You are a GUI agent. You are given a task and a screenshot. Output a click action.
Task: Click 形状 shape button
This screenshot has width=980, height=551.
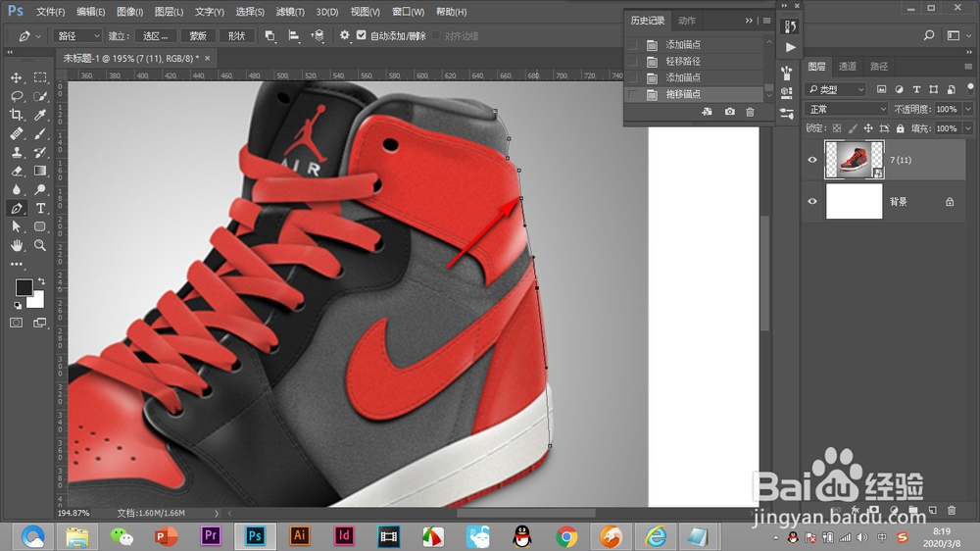point(237,35)
